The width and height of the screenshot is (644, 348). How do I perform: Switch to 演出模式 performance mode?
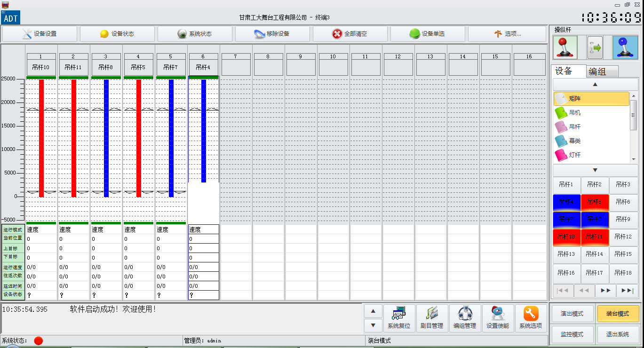click(572, 314)
